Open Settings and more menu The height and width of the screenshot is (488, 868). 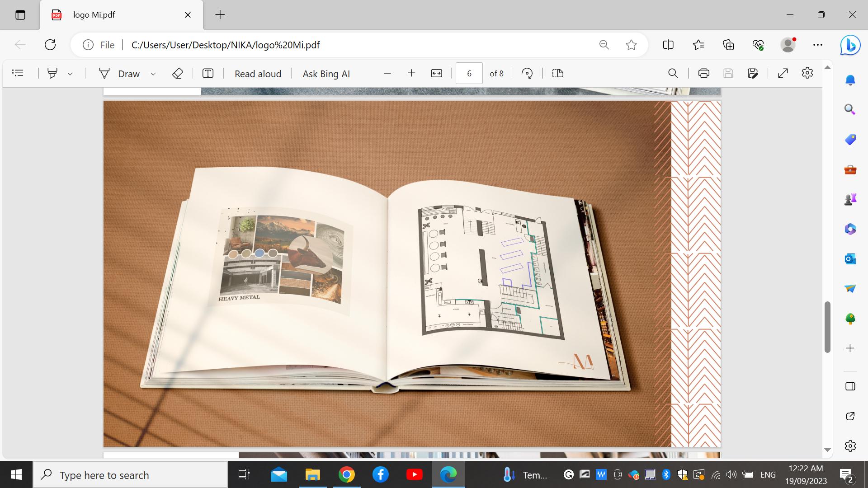(x=817, y=45)
